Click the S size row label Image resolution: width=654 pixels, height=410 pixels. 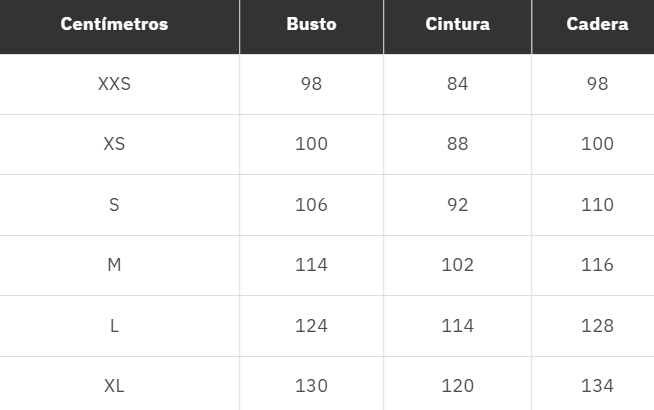point(114,205)
